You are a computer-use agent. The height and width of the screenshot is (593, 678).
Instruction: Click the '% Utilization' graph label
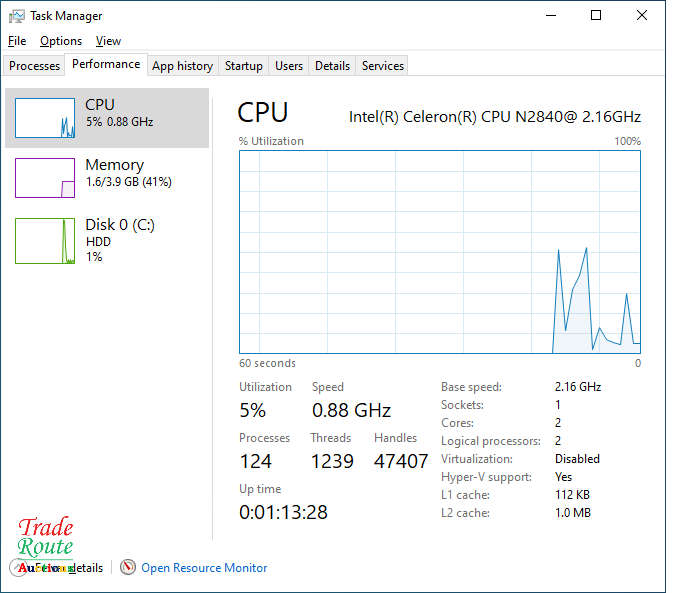(271, 141)
